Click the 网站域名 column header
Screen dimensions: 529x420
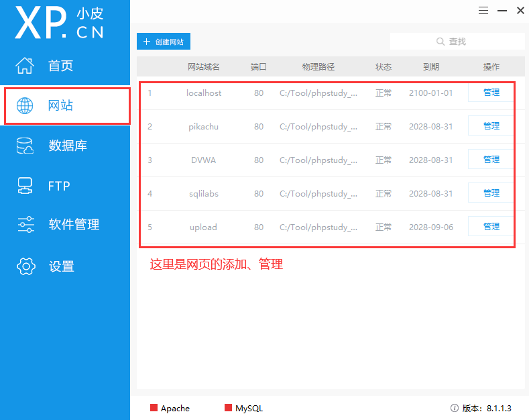pyautogui.click(x=203, y=67)
